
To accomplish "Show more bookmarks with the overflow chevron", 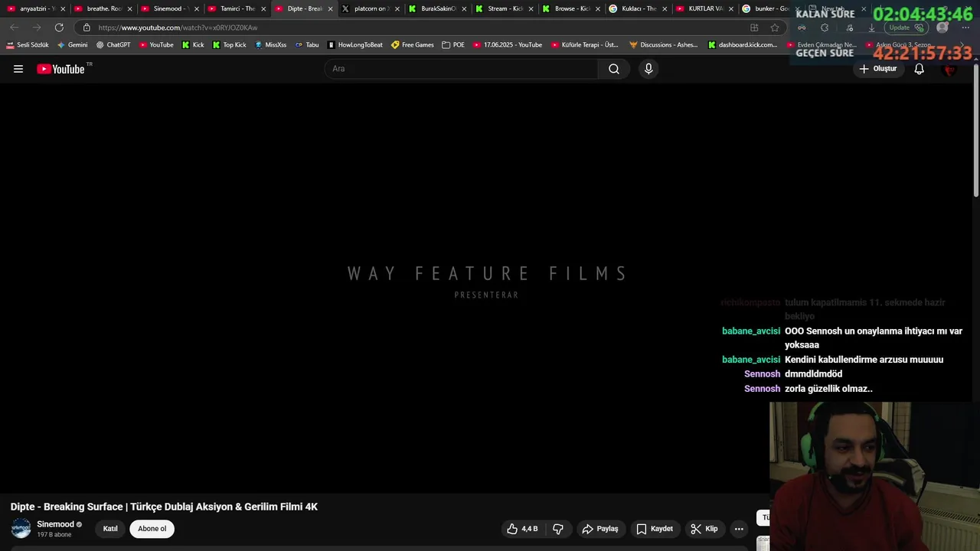I will tap(962, 45).
